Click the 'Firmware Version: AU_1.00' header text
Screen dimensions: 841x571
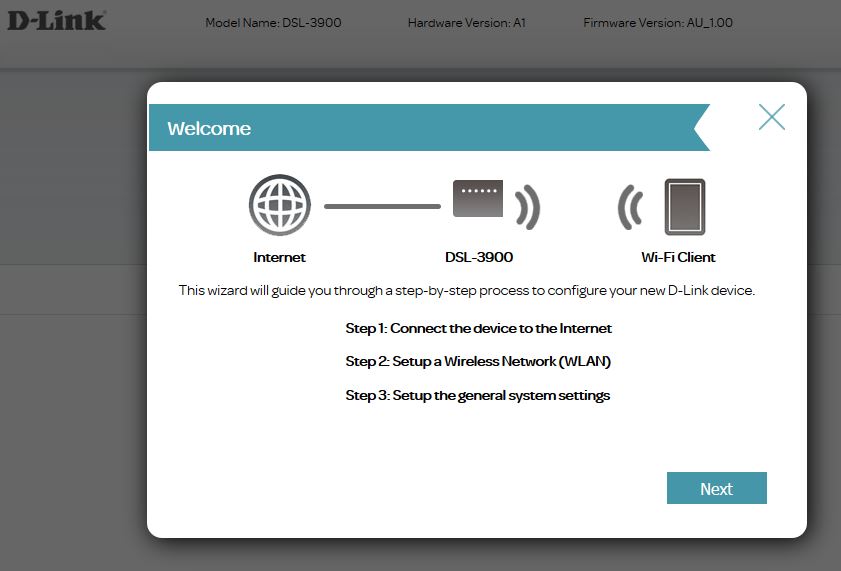point(658,23)
